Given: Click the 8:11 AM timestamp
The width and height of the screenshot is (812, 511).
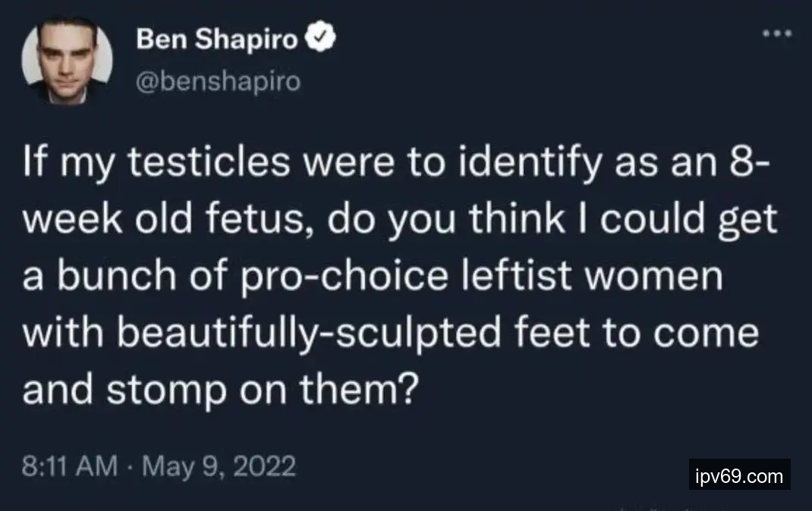Looking at the screenshot, I should click(70, 465).
